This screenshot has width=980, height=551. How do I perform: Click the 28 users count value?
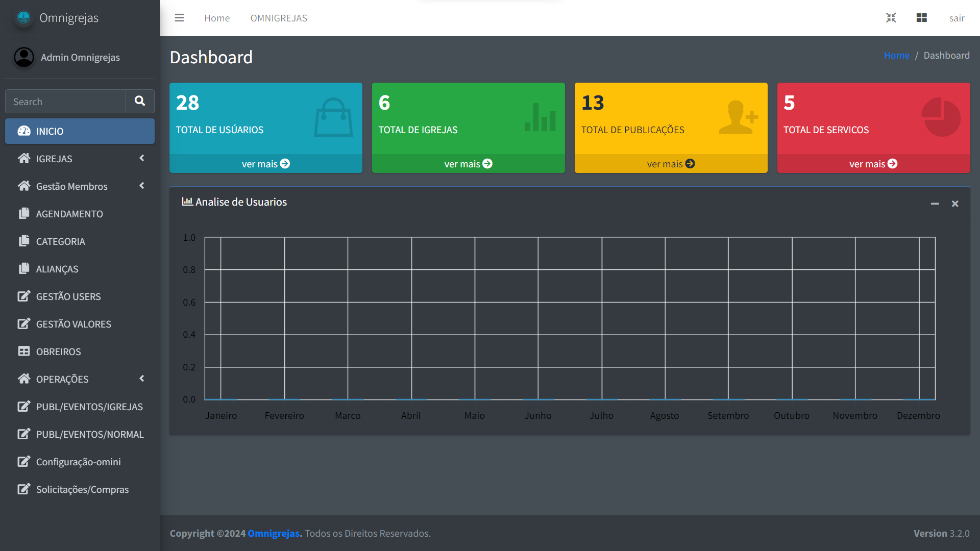(x=188, y=103)
